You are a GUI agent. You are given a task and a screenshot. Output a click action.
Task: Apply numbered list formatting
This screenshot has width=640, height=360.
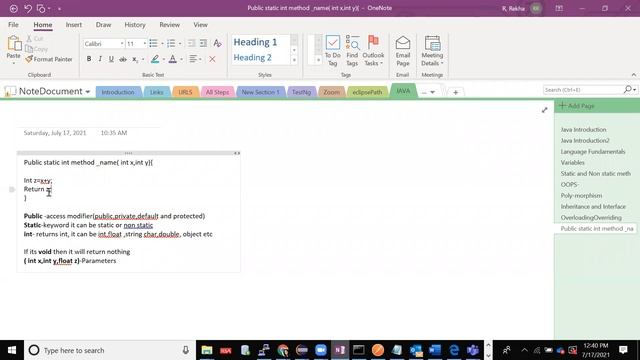(x=171, y=43)
